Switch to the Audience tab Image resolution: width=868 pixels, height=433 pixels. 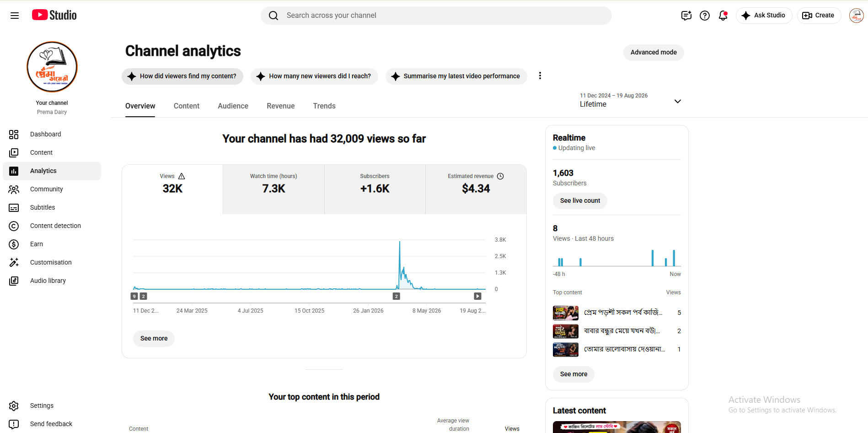233,106
